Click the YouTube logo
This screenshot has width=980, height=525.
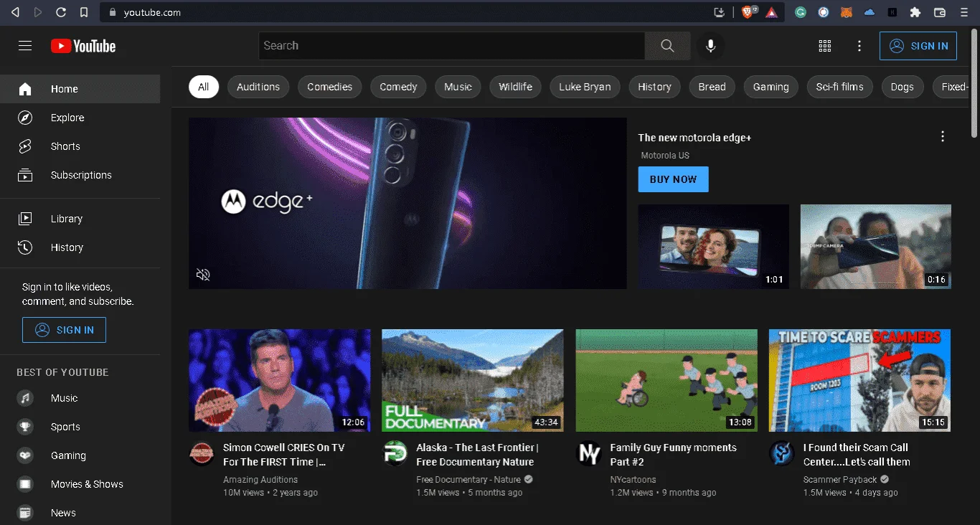coord(83,46)
